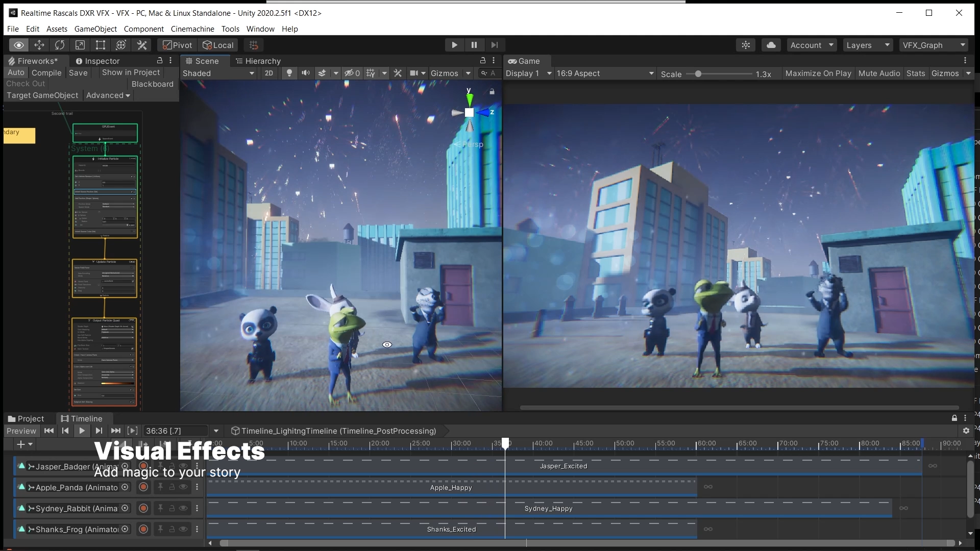Toggle scene lighting lightbulb icon
The height and width of the screenshot is (551, 980).
pyautogui.click(x=289, y=73)
